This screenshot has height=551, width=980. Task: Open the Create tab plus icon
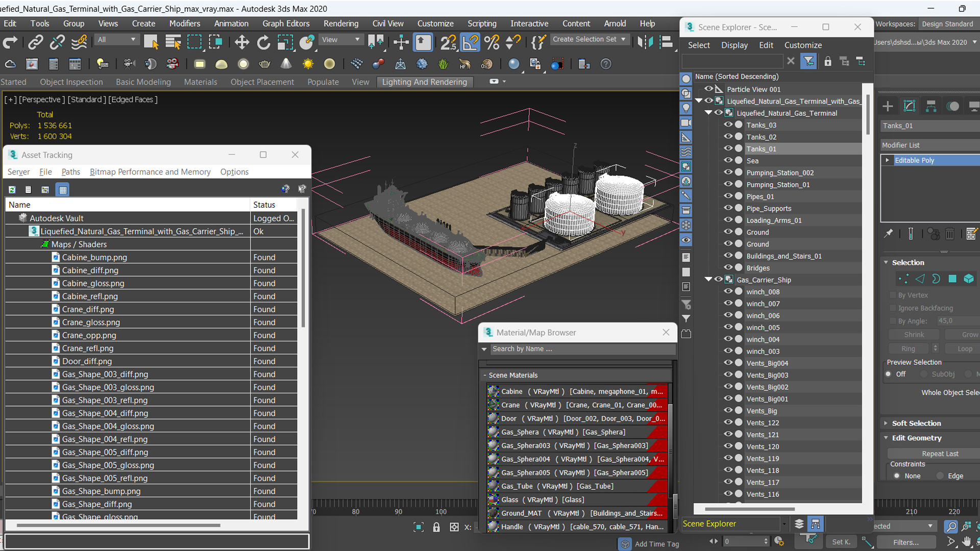[888, 106]
